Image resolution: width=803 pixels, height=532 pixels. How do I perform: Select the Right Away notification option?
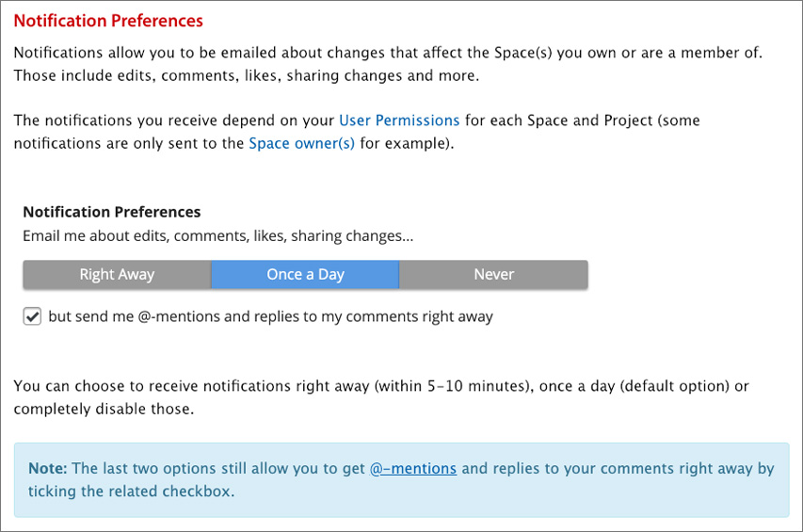pos(117,275)
